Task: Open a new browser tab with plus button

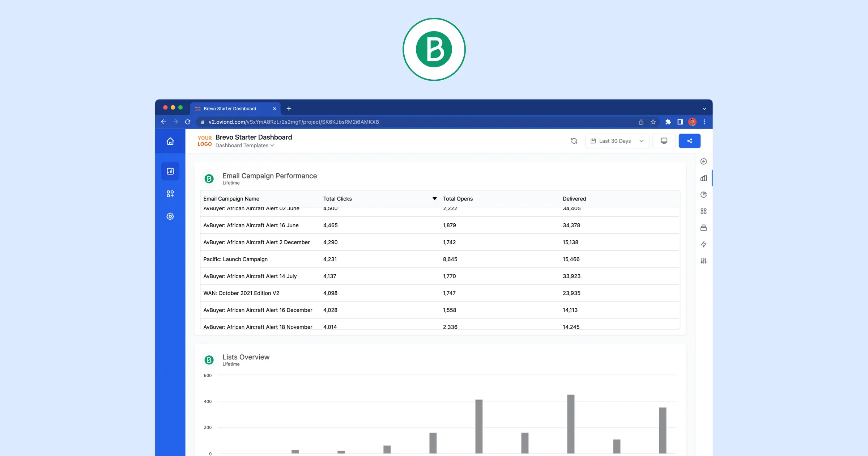Action: pyautogui.click(x=289, y=109)
